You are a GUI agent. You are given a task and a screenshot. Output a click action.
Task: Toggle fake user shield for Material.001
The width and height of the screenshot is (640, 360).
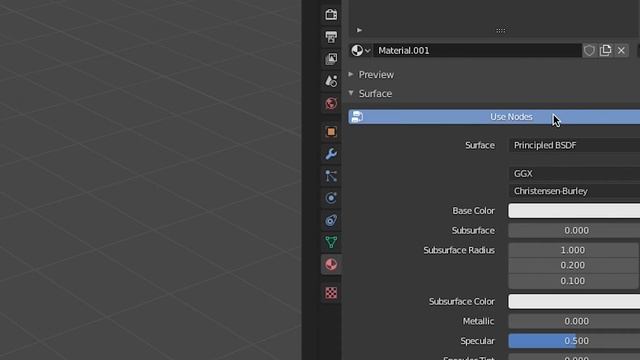pos(589,51)
